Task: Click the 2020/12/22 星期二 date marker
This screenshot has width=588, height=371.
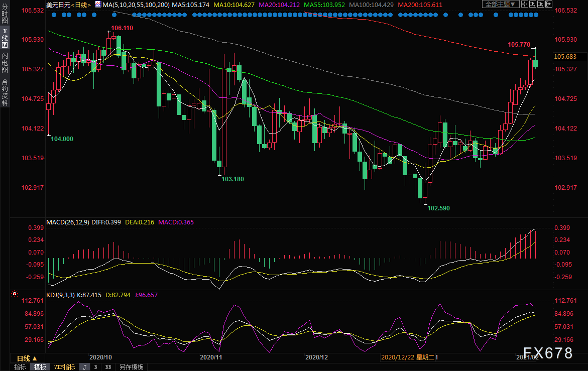Action: point(408,357)
